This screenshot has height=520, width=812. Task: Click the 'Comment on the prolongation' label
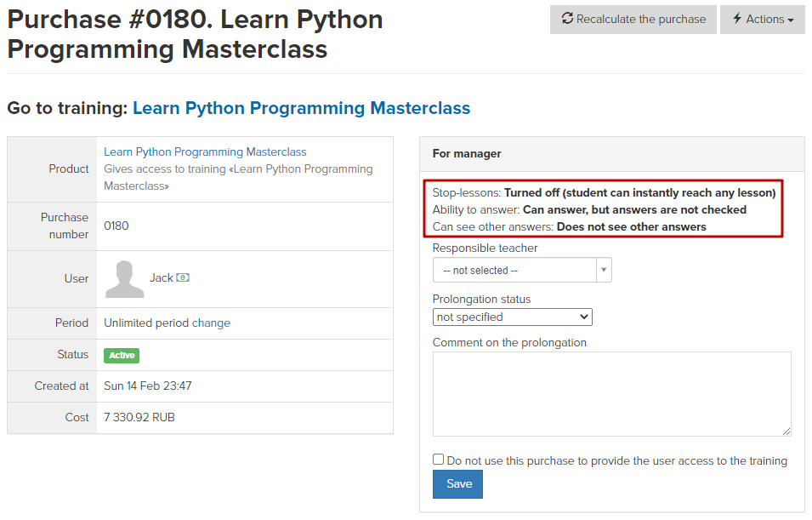click(509, 343)
